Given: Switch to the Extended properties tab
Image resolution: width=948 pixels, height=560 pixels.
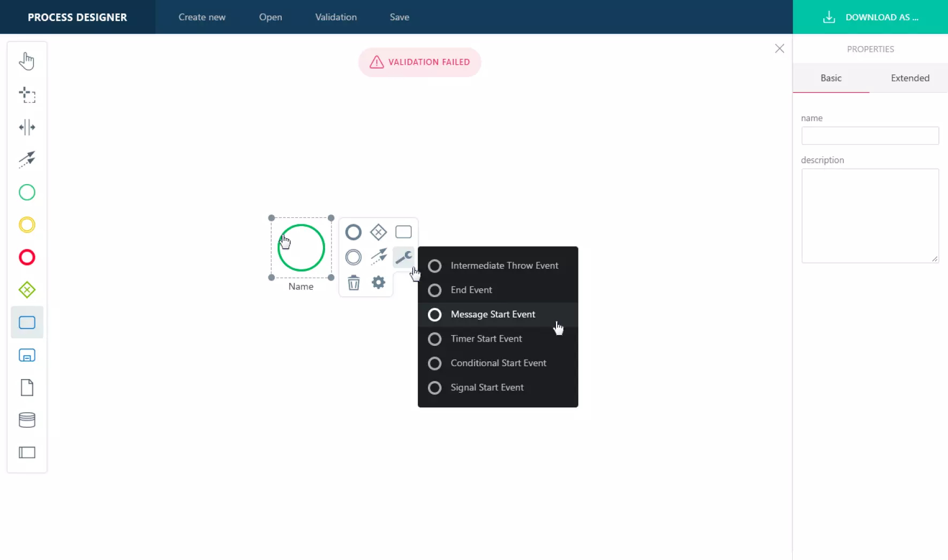Looking at the screenshot, I should tap(910, 78).
